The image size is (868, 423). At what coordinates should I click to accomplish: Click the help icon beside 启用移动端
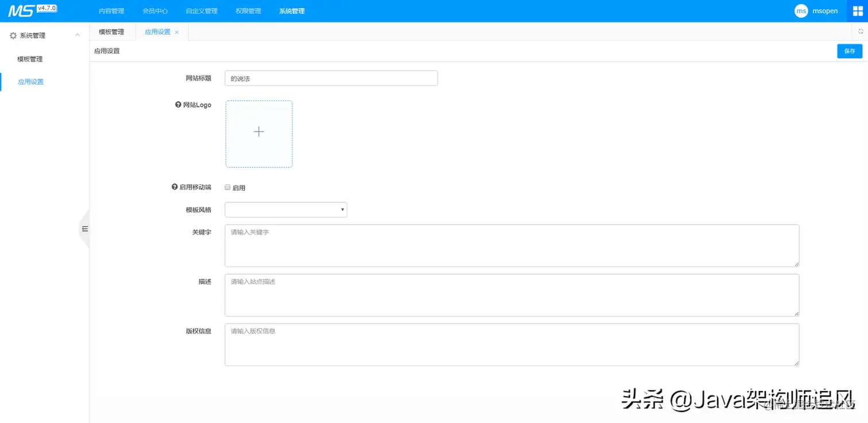[174, 186]
